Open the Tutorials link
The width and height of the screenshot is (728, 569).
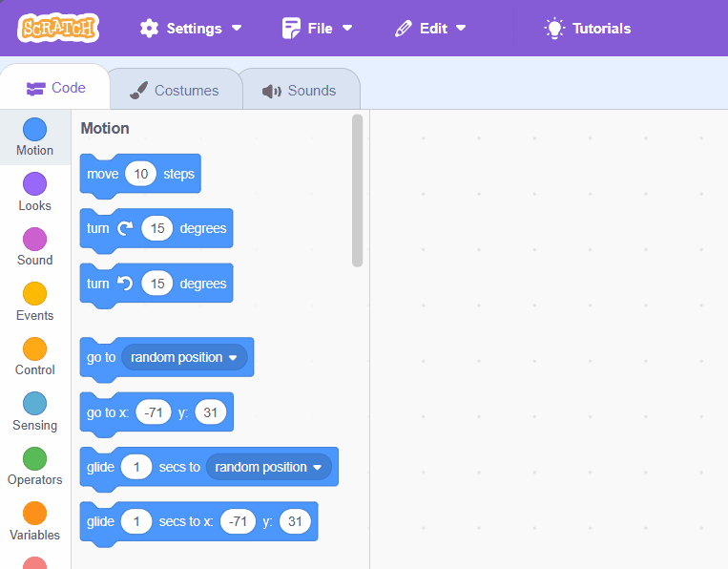click(x=588, y=28)
